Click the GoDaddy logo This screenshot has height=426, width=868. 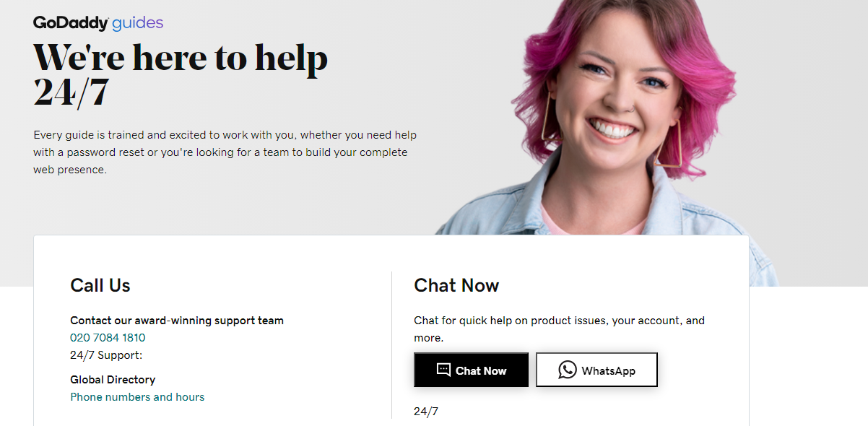[71, 23]
